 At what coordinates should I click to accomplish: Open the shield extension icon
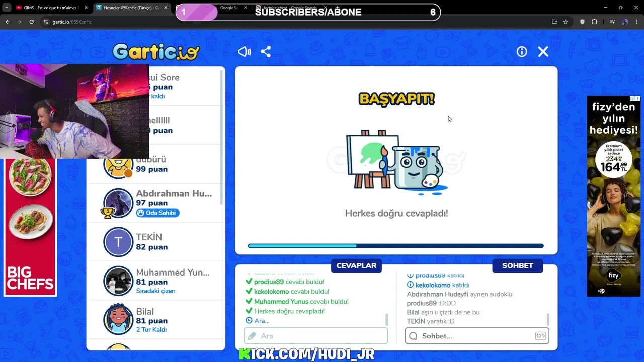(582, 22)
